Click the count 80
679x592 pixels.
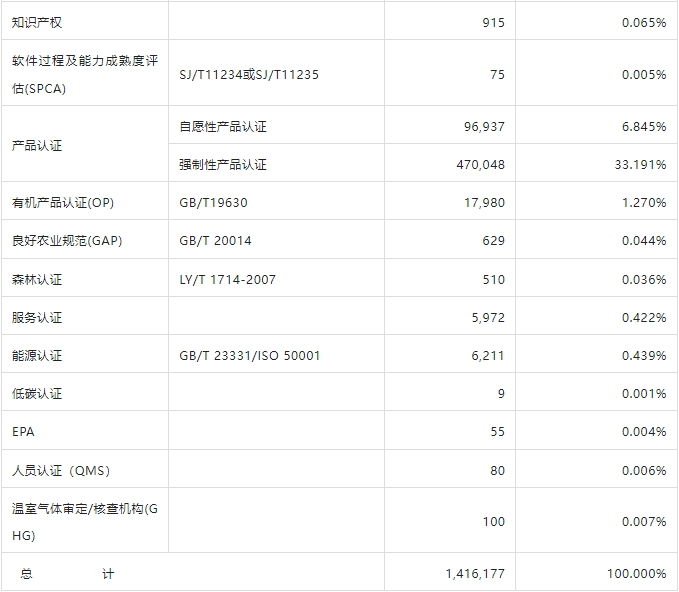[x=498, y=471]
